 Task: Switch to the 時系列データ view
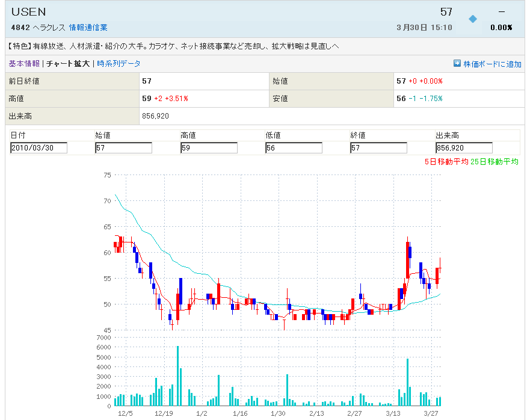pos(119,63)
